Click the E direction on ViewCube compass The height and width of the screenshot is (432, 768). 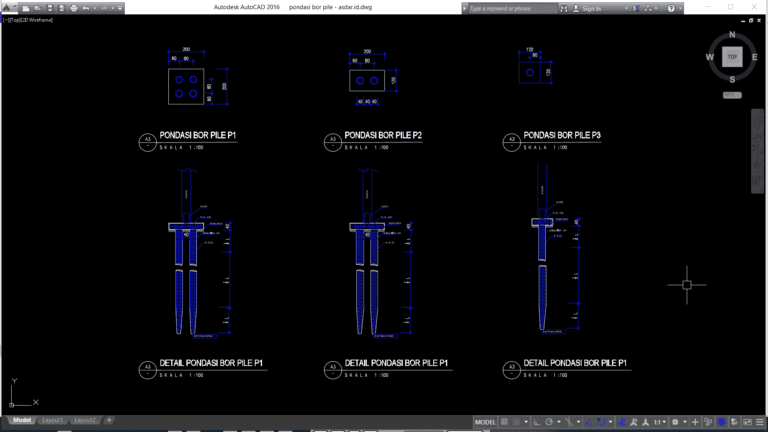(x=755, y=57)
